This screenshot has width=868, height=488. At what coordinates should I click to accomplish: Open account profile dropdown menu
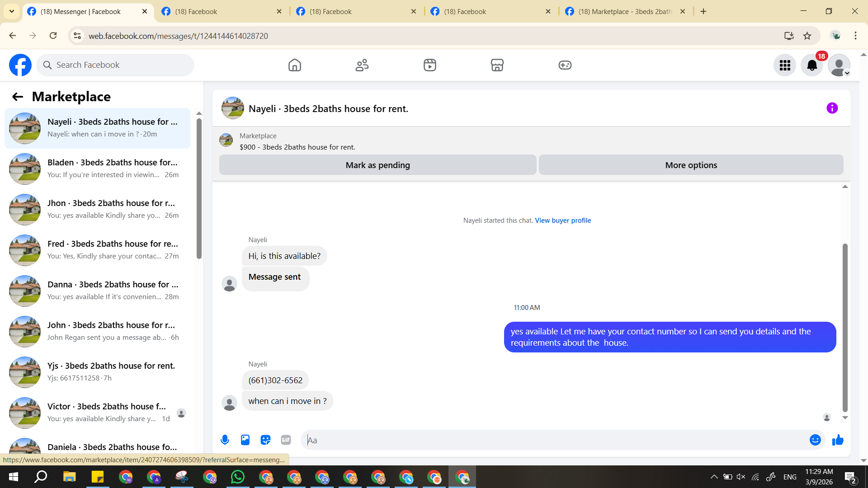point(840,66)
